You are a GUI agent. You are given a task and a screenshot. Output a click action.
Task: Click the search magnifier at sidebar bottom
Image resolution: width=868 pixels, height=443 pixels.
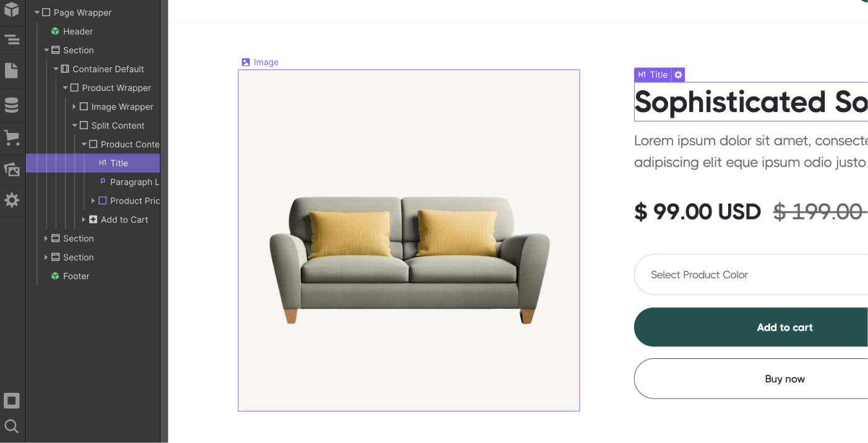click(x=12, y=426)
